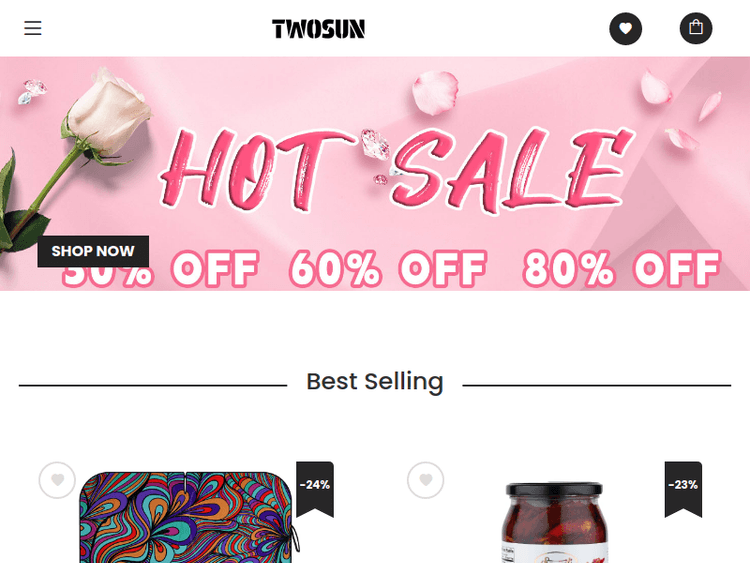Toggle wishlist heart on jar product

coord(426,480)
